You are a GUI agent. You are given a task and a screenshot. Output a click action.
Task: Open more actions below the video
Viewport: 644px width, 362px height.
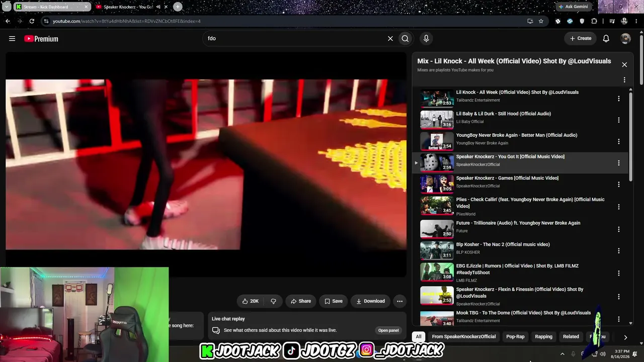click(399, 301)
